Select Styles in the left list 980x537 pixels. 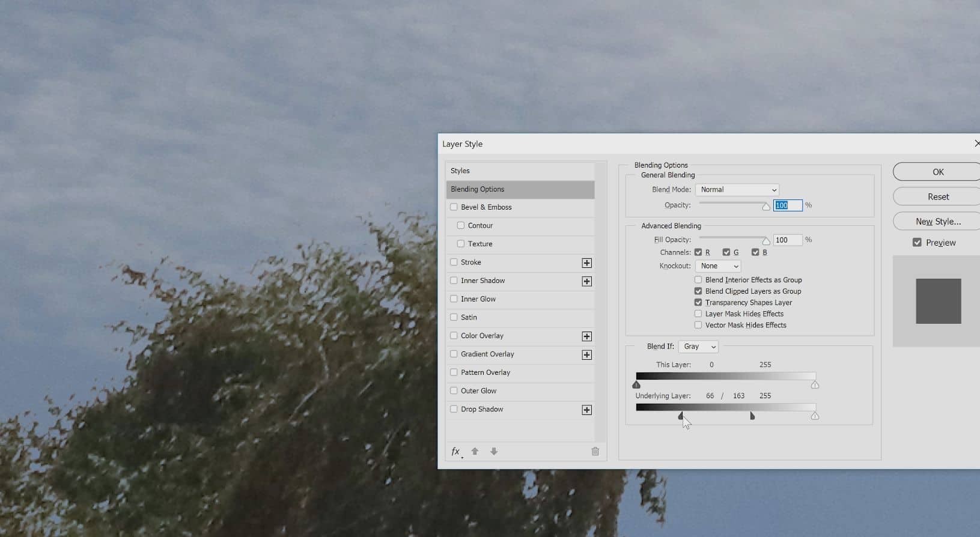point(520,171)
